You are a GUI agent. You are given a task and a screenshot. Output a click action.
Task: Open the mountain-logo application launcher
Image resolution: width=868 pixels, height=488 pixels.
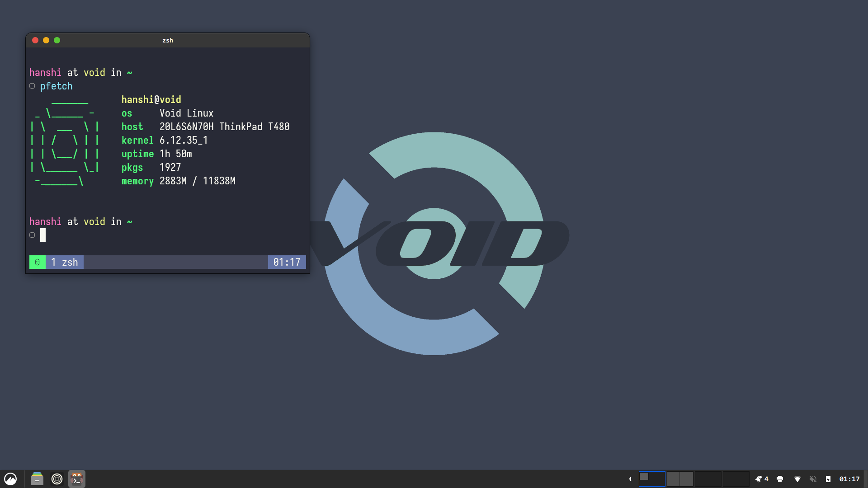pos(10,479)
